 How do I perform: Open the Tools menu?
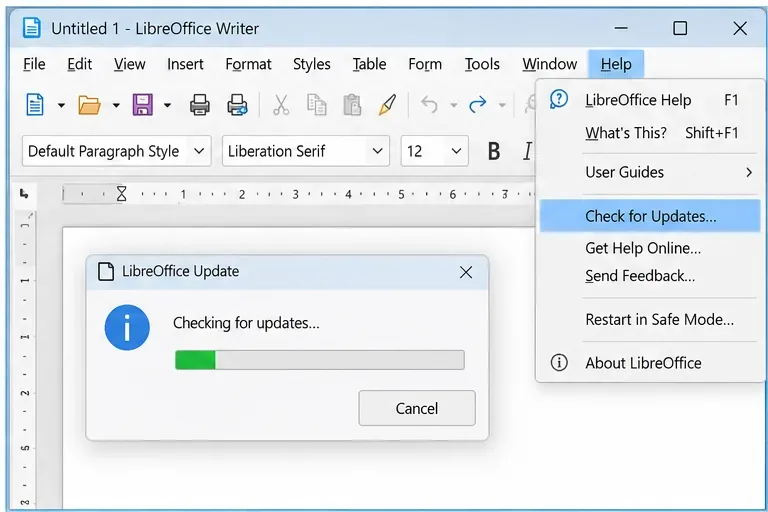pos(482,64)
